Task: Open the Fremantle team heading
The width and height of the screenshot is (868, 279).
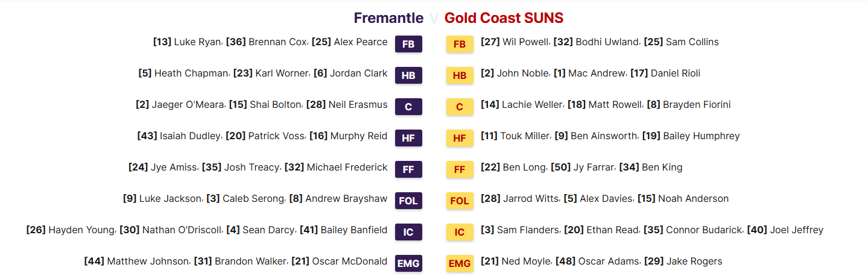Action: click(388, 18)
